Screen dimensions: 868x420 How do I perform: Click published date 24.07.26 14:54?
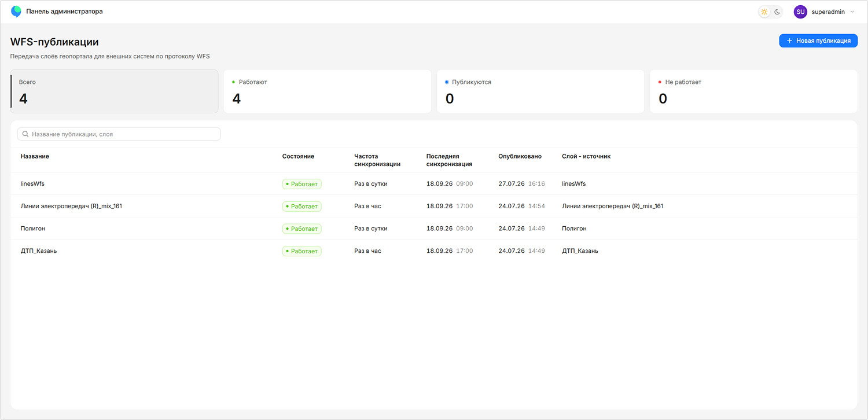521,206
